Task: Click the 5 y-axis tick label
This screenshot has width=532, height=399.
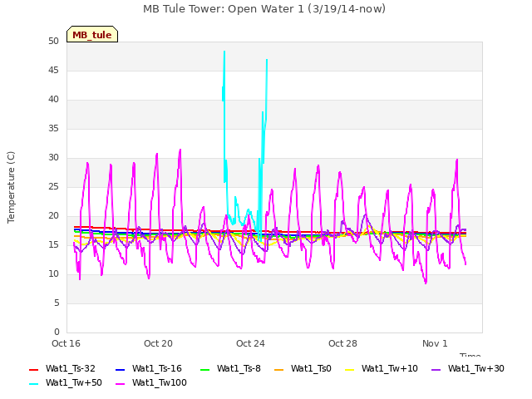Action: pyautogui.click(x=57, y=303)
